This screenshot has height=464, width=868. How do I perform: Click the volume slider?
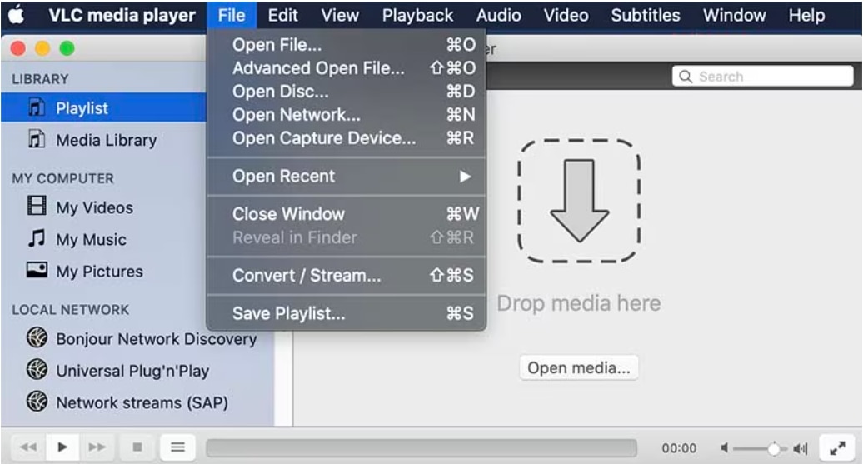pos(761,448)
